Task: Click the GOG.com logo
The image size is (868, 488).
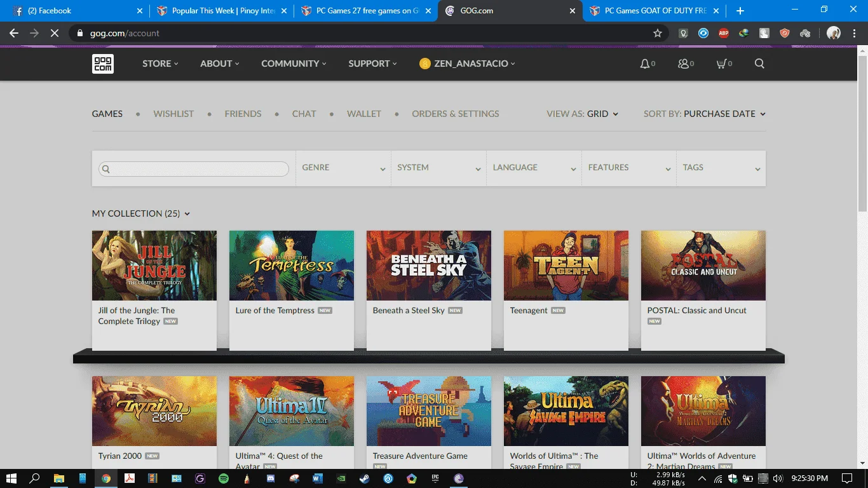Action: click(103, 64)
